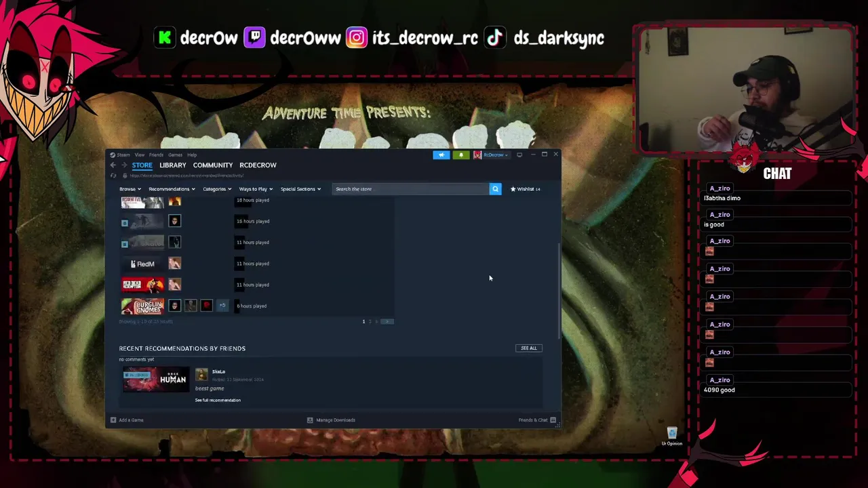Viewport: 868px width, 488px height.
Task: Click the Steam logo in the menu bar
Action: (113, 155)
